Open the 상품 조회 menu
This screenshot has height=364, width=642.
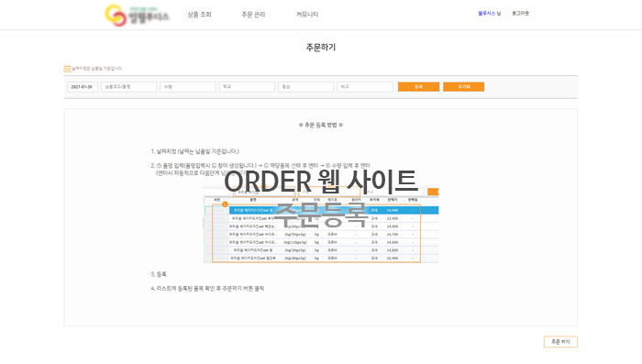199,15
